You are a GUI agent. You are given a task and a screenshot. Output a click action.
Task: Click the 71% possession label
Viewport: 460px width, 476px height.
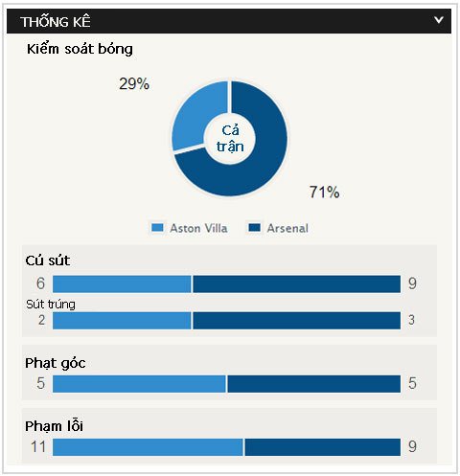[324, 193]
